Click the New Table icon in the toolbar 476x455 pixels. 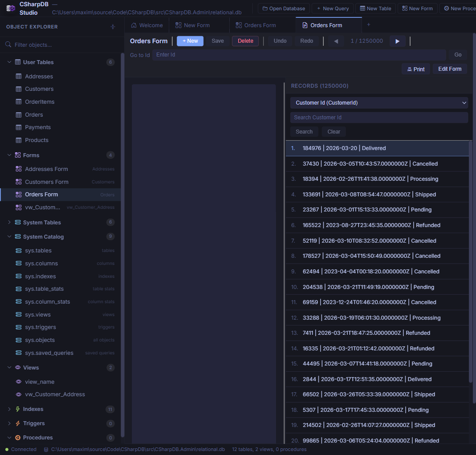[x=362, y=8]
